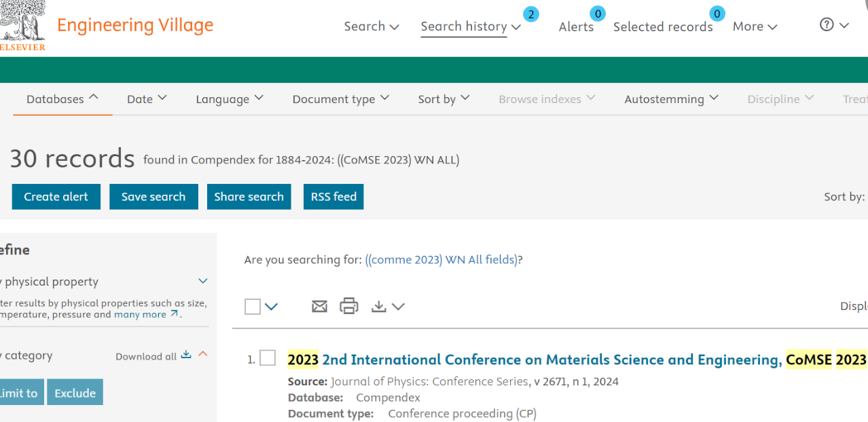Viewport: 868px width, 422px height.
Task: Follow the suggested comme 2023 search link
Action: tap(441, 260)
